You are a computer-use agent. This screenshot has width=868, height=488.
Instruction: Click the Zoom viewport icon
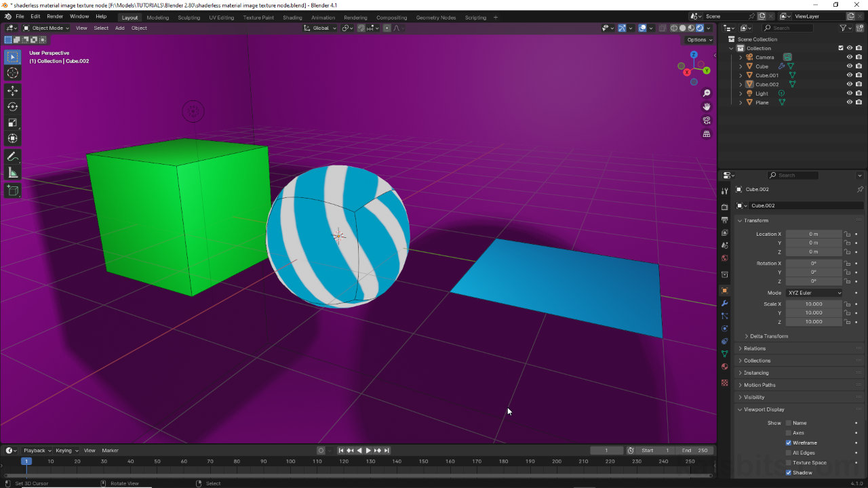[x=707, y=93]
